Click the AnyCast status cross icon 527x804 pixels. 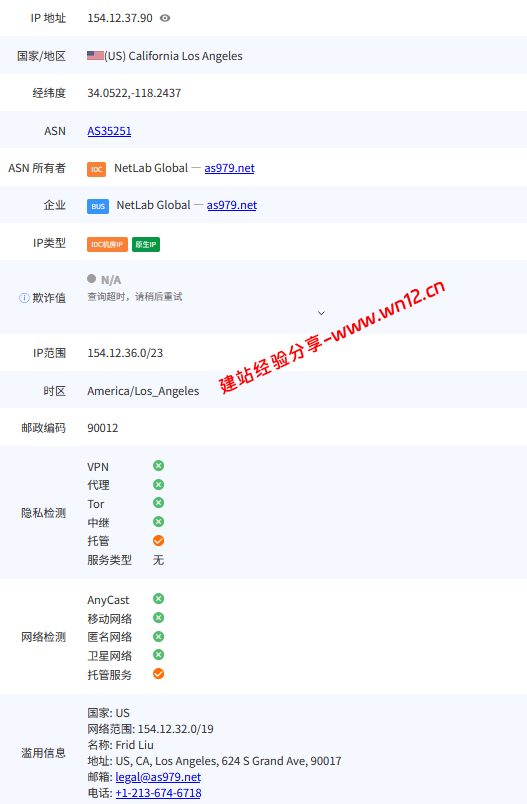pos(158,599)
